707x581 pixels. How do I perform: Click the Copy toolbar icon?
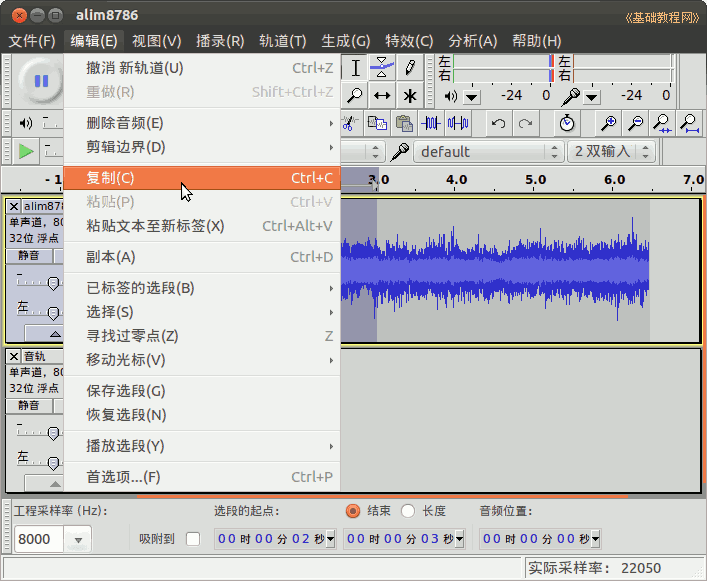(377, 123)
